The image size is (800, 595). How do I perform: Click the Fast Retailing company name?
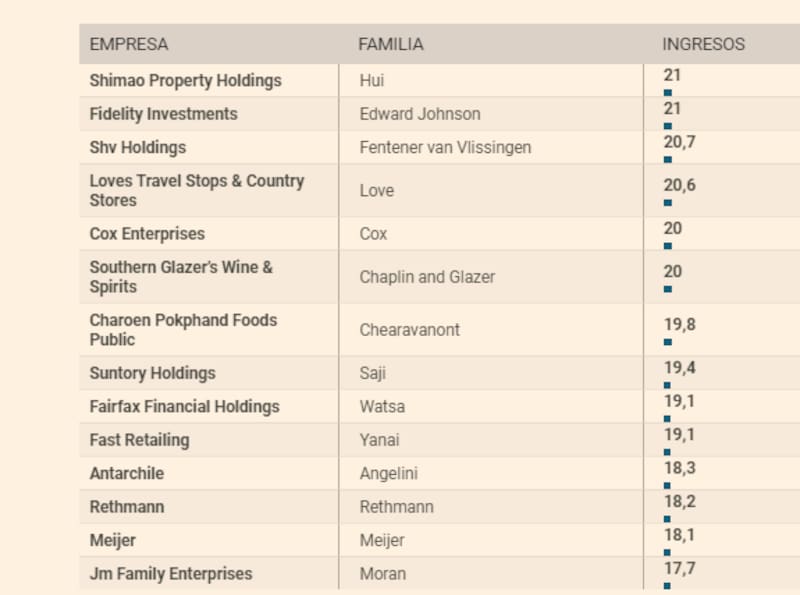coord(139,440)
